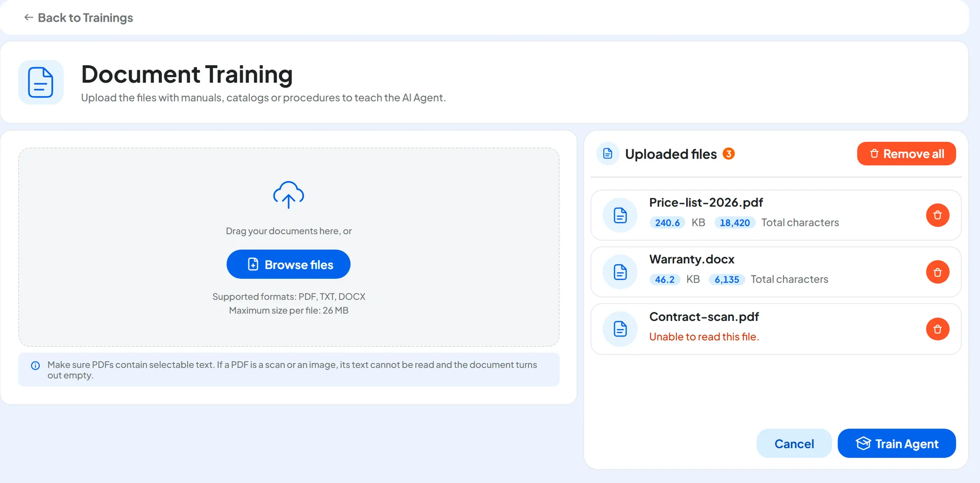This screenshot has width=980, height=483.
Task: Select the Contract-scan.pdf file name
Action: point(704,316)
